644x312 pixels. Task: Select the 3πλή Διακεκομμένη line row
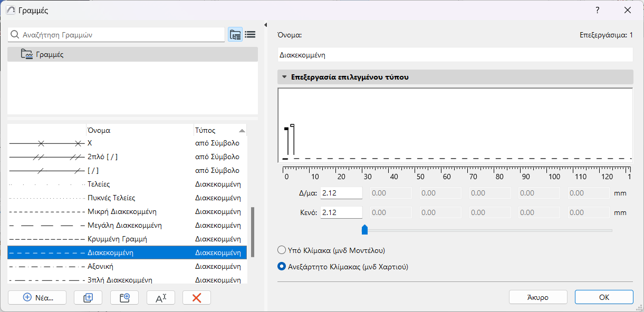(127, 280)
